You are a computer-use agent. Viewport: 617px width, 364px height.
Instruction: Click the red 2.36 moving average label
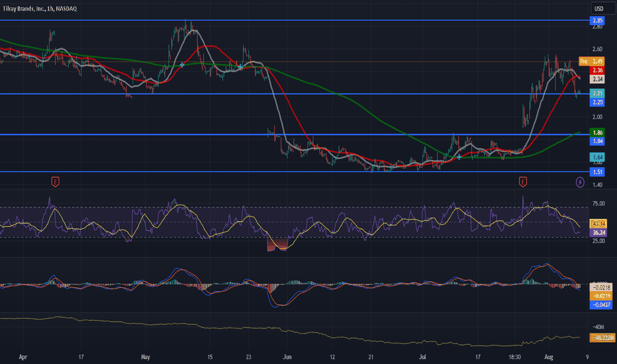597,70
